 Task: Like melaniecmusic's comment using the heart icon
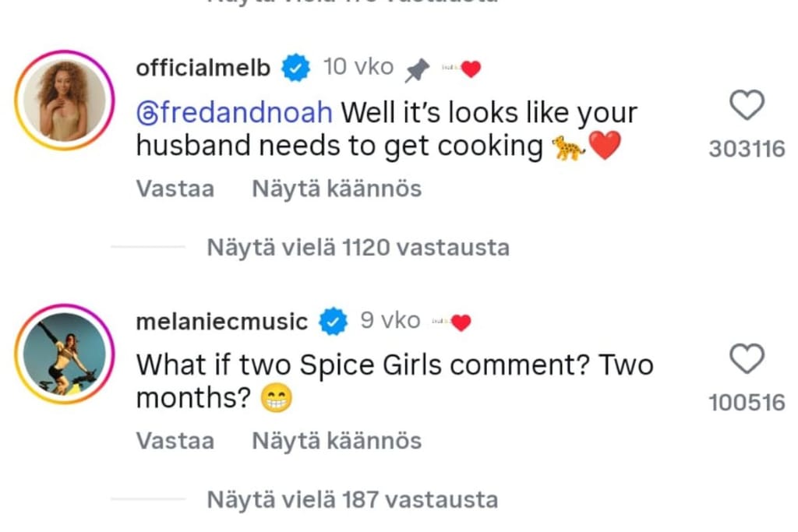(747, 358)
